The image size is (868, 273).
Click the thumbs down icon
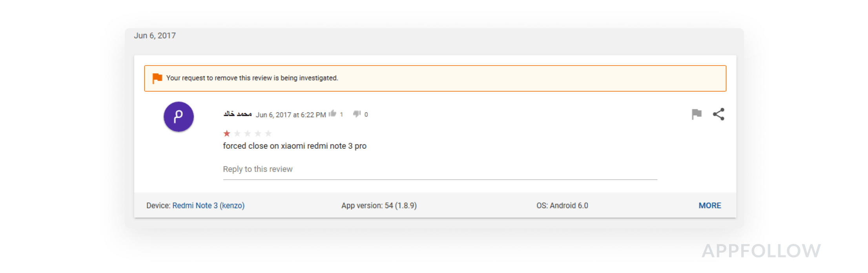(357, 114)
